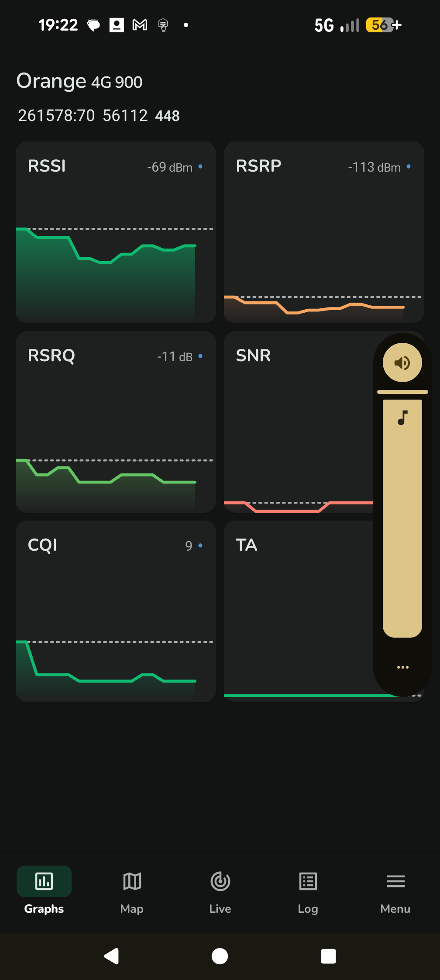The height and width of the screenshot is (980, 440).
Task: Adjust the media volume slider
Action: click(402, 518)
